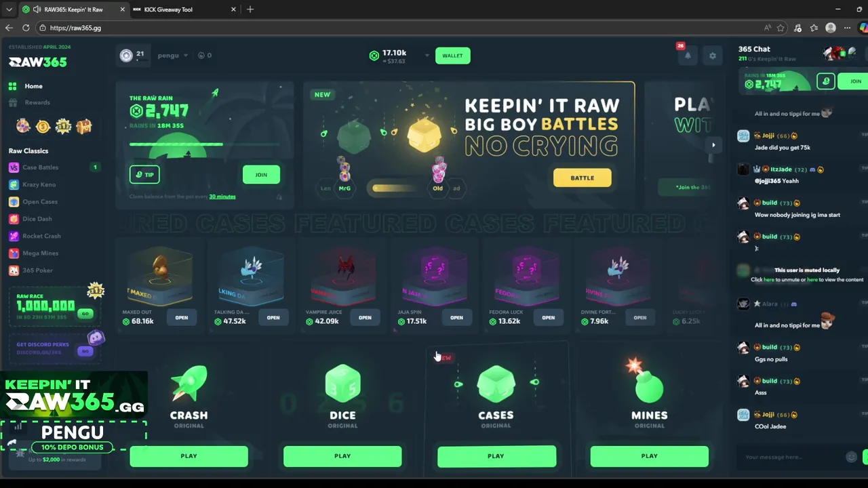Click the Discord logo icon
This screenshot has width=868, height=488.
[x=96, y=338]
